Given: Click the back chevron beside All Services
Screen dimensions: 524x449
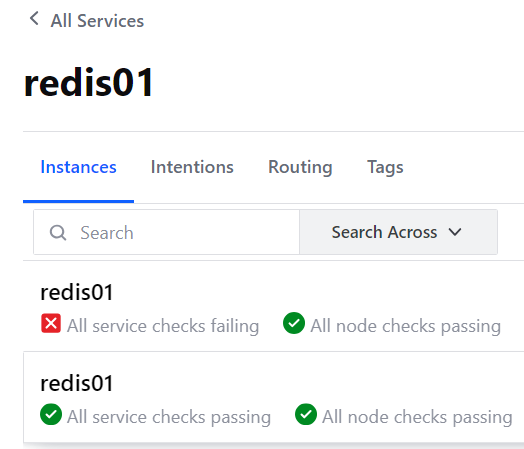Looking at the screenshot, I should 34,18.
